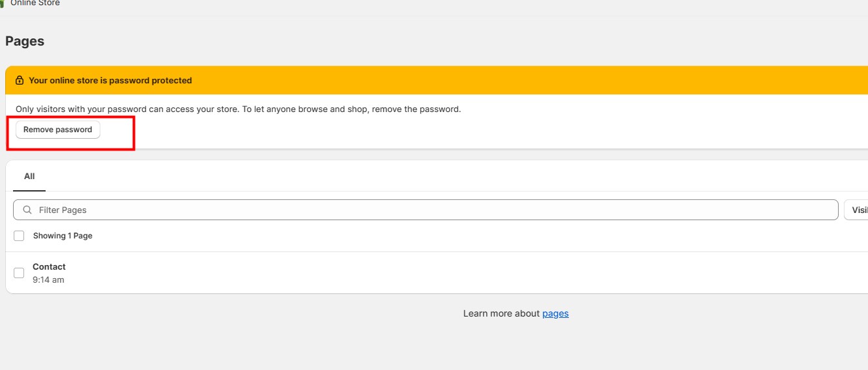Viewport: 868px width, 370px height.
Task: Click the Online Store header label
Action: 35,3
